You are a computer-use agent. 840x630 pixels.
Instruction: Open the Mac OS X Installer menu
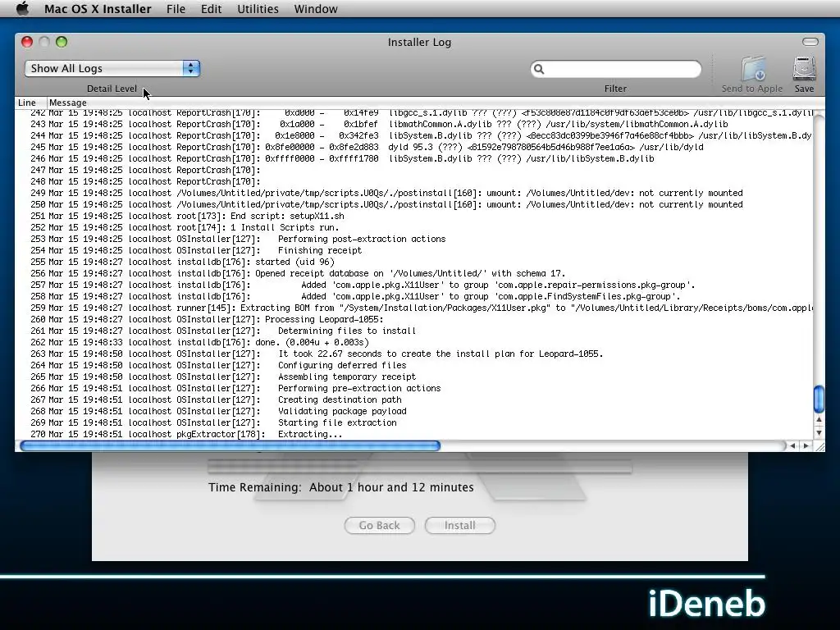98,9
